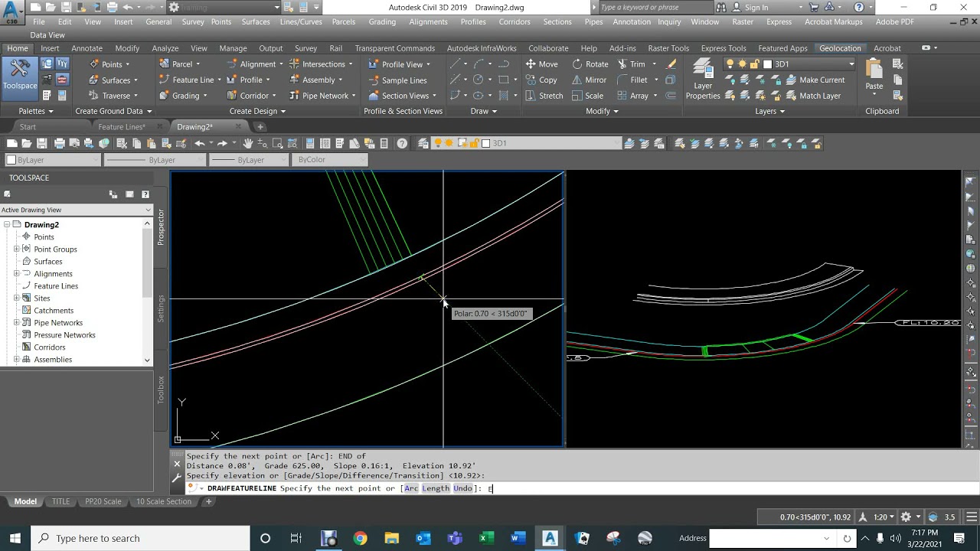
Task: Open the Toolspace help question icon
Action: pos(145,194)
